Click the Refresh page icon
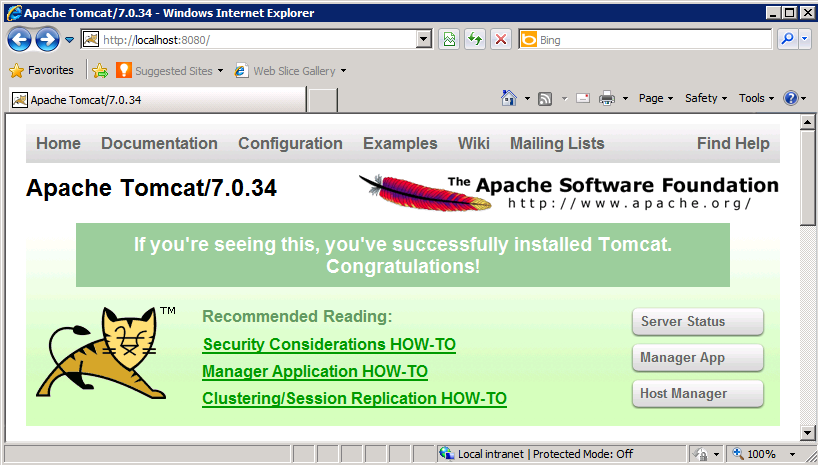 pos(476,40)
